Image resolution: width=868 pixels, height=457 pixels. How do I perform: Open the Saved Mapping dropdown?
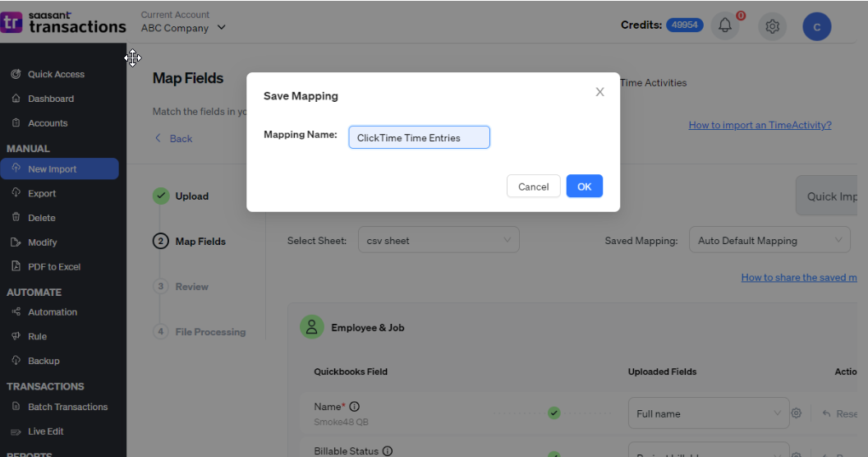pos(769,240)
